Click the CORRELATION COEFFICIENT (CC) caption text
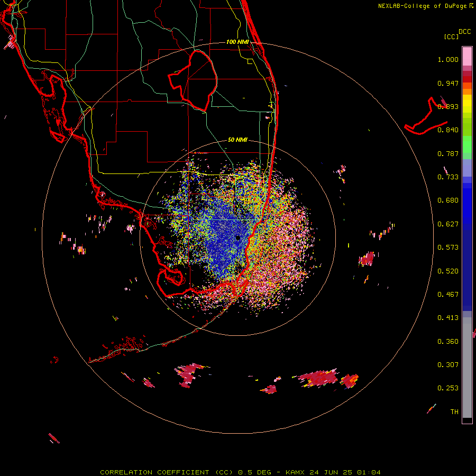 pos(167,472)
